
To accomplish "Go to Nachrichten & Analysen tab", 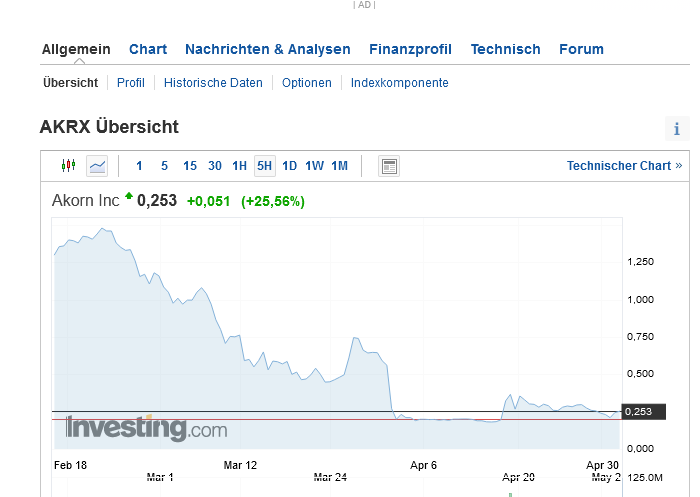I will [x=268, y=49].
